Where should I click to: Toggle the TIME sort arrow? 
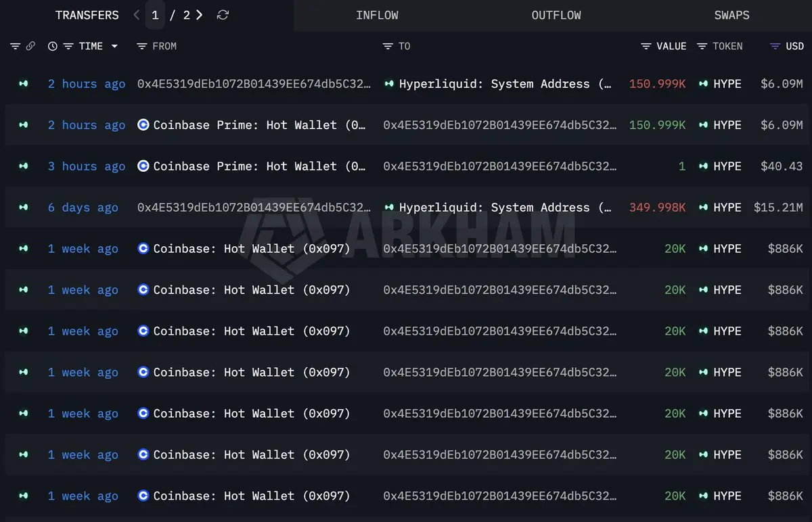(x=114, y=46)
